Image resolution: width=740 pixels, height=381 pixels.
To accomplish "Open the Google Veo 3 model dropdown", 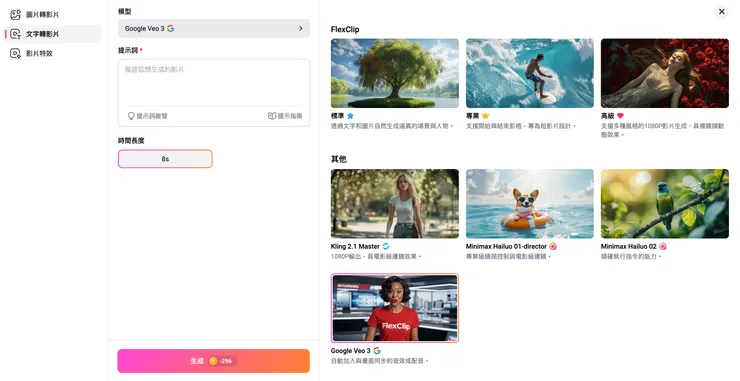I will pos(214,28).
